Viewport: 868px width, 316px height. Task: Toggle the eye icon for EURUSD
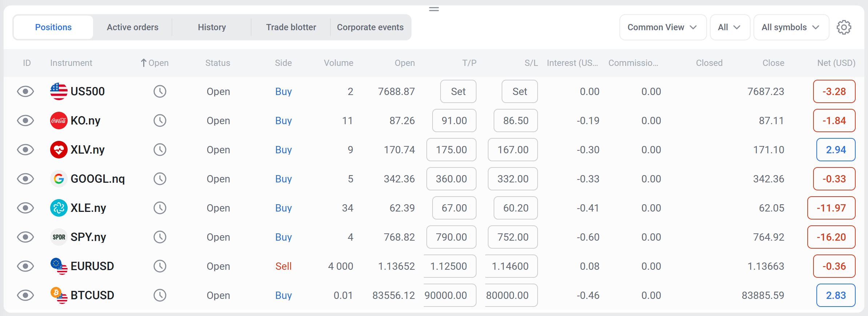click(25, 266)
